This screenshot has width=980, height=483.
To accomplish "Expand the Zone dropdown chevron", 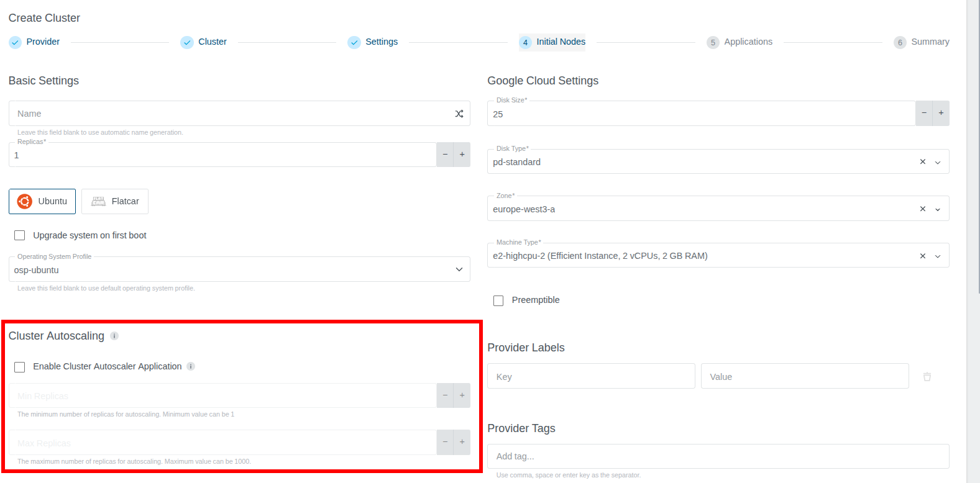I will point(938,209).
